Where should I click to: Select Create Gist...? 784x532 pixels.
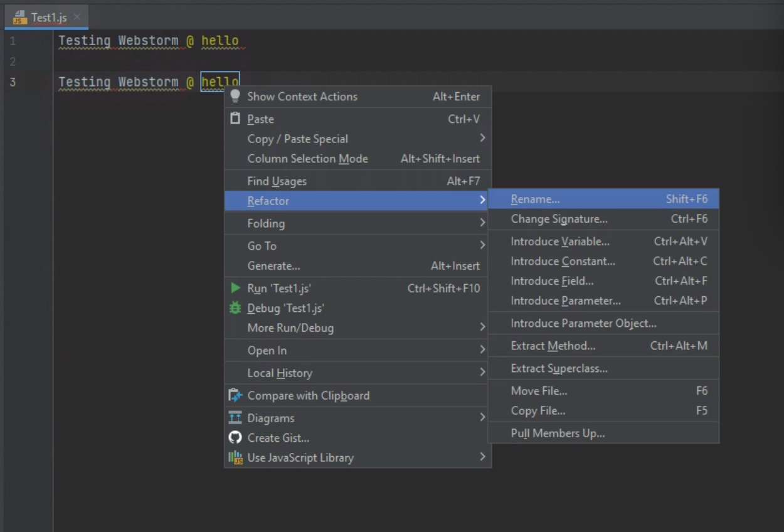coord(358,438)
